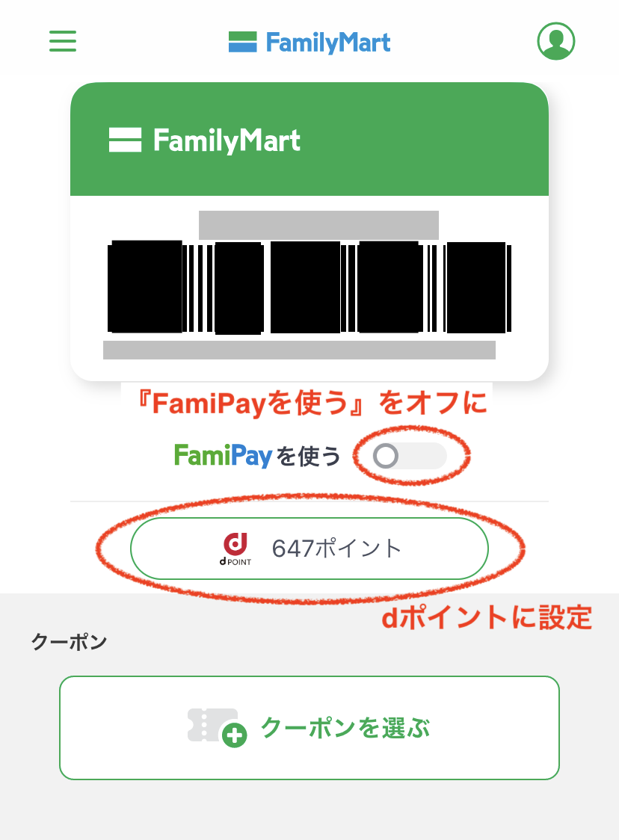Tap the 647ポイント balance text
The image size is (619, 840).
336,549
